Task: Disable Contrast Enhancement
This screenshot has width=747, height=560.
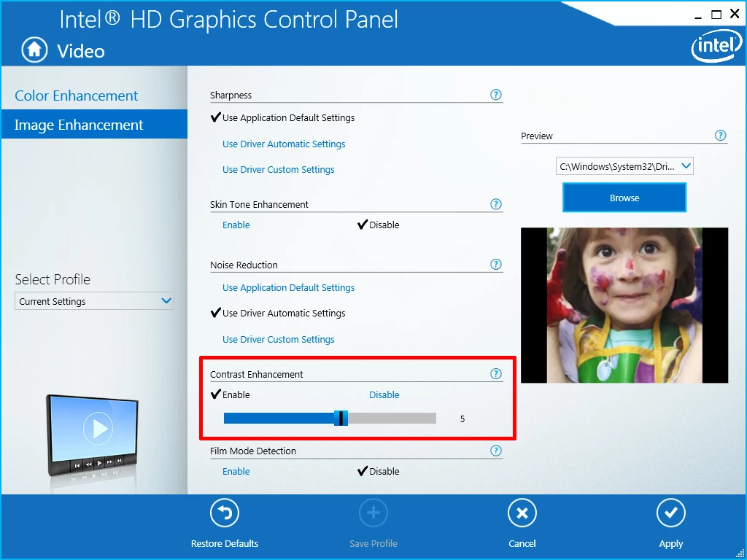Action: (x=384, y=394)
